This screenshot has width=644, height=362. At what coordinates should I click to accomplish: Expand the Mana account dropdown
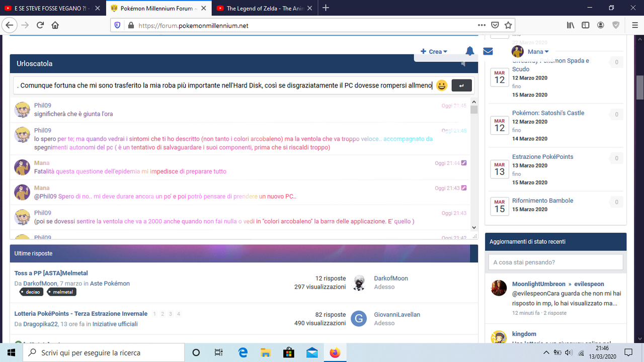coord(535,51)
